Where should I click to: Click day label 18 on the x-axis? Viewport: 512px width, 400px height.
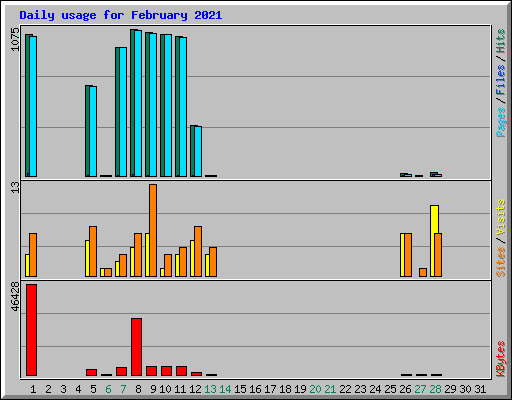point(285,389)
